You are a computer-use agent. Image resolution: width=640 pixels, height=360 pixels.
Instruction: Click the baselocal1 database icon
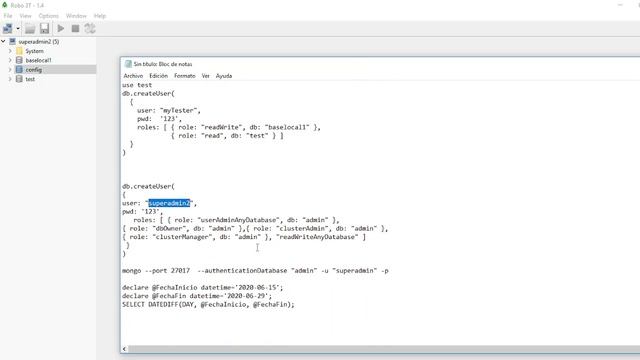click(19, 60)
